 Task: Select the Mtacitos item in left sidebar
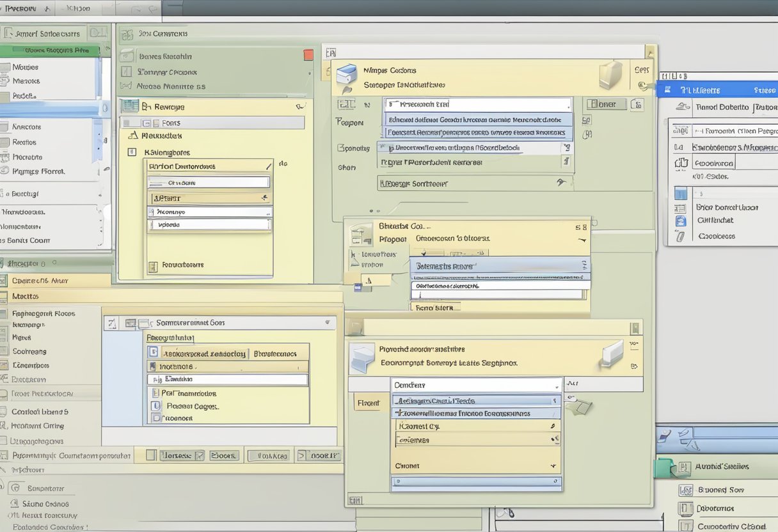pyautogui.click(x=26, y=296)
